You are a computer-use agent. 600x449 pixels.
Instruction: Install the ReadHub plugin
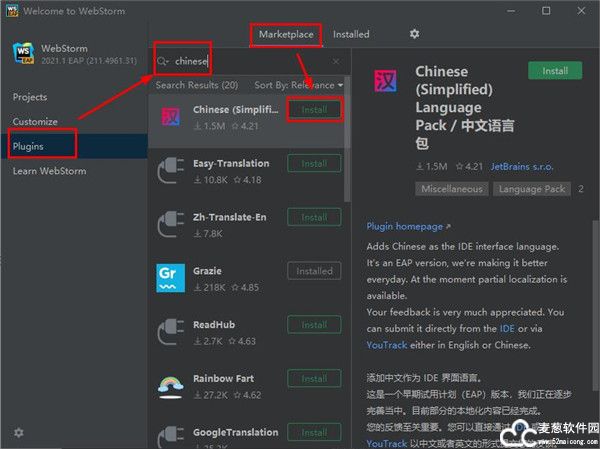pyautogui.click(x=314, y=325)
